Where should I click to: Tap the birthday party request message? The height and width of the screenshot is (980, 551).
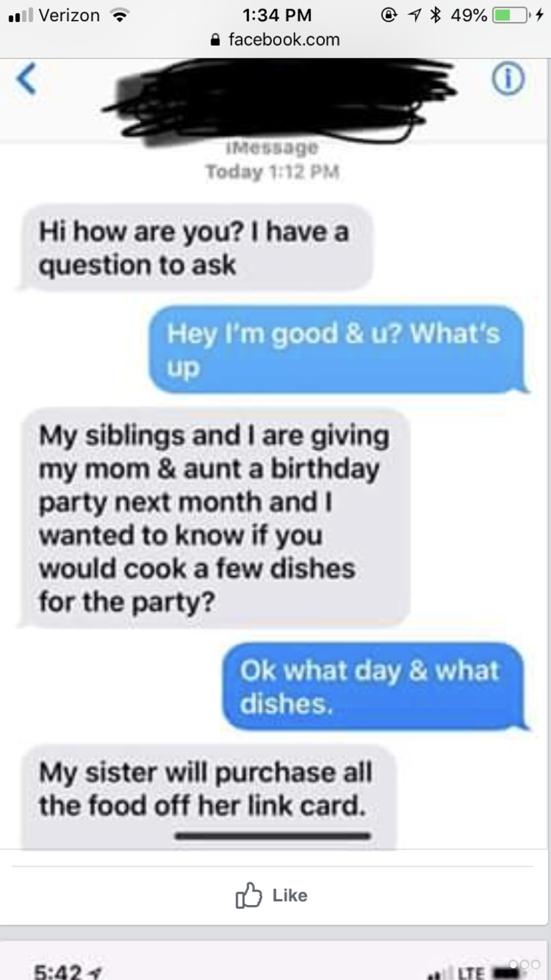216,518
